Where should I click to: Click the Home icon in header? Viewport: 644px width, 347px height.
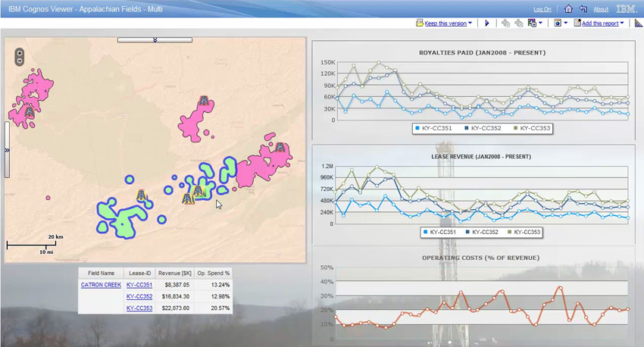click(x=568, y=8)
